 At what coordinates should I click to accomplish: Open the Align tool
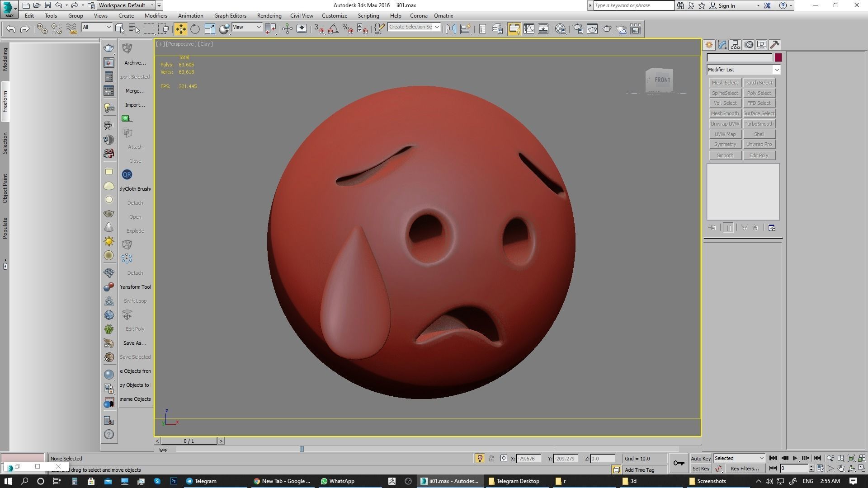tap(465, 29)
